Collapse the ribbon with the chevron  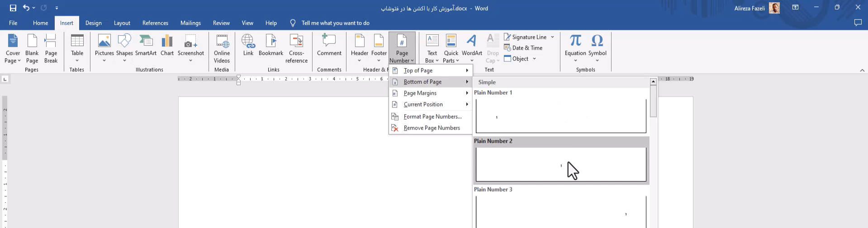[x=862, y=70]
